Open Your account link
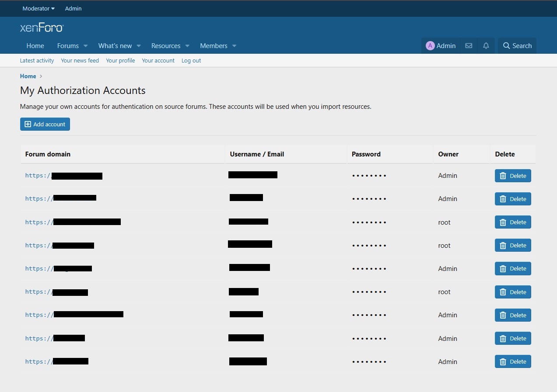Image resolution: width=557 pixels, height=392 pixels. click(158, 60)
